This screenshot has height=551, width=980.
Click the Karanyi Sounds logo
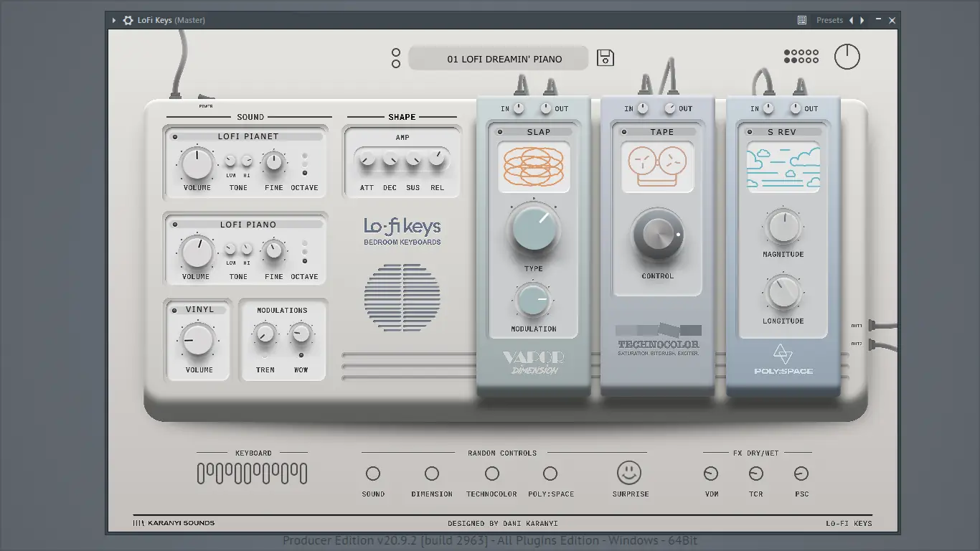click(x=174, y=523)
